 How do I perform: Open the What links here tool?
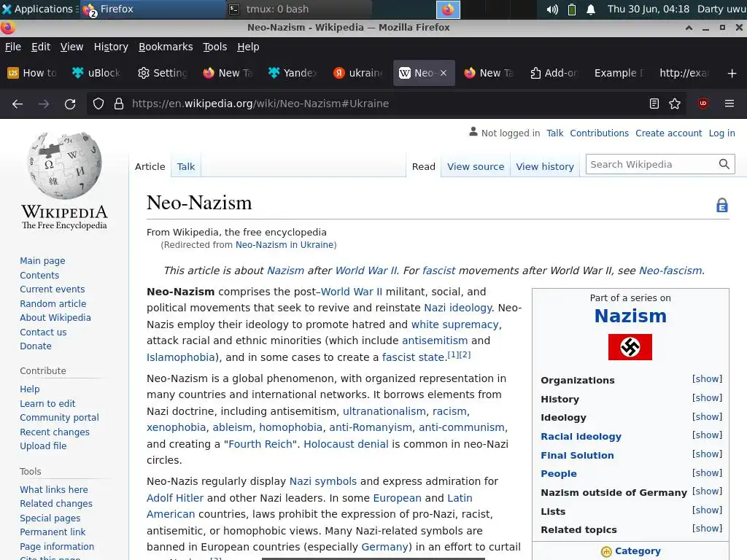[54, 489]
